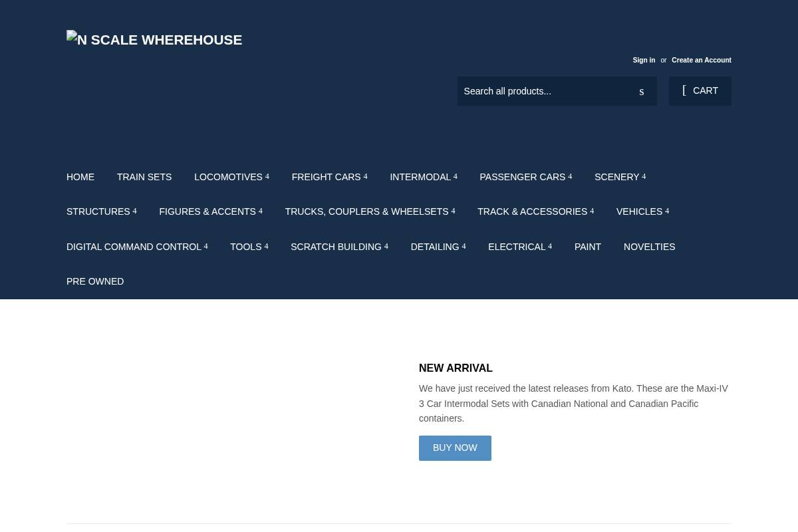Screen dimensions: 798x532
Task: Create an Account
Action: pos(702,60)
